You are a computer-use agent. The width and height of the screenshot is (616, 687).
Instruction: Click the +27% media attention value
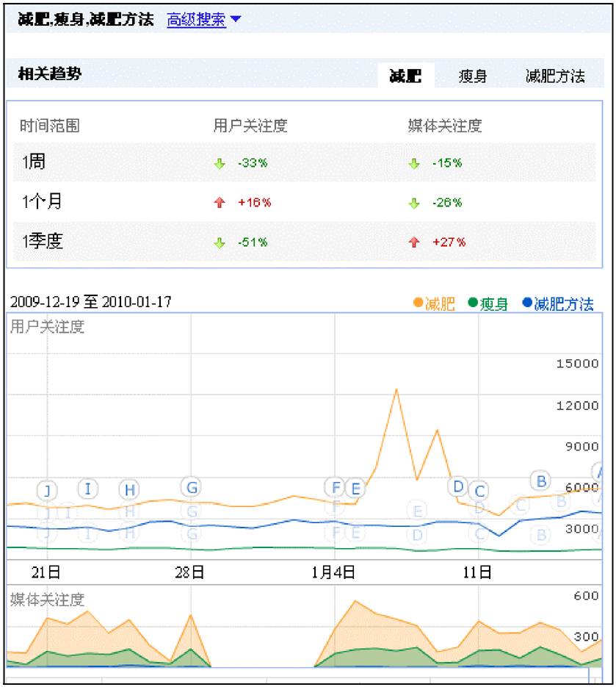pyautogui.click(x=449, y=242)
